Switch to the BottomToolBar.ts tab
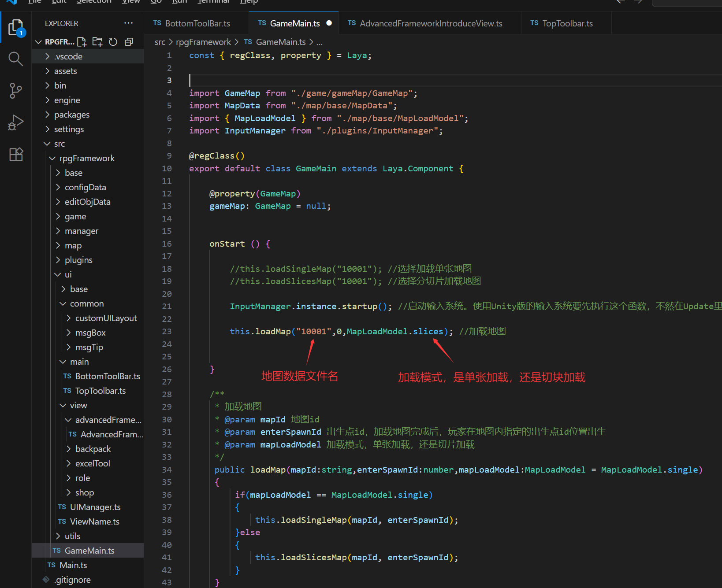The height and width of the screenshot is (588, 722). click(x=197, y=23)
